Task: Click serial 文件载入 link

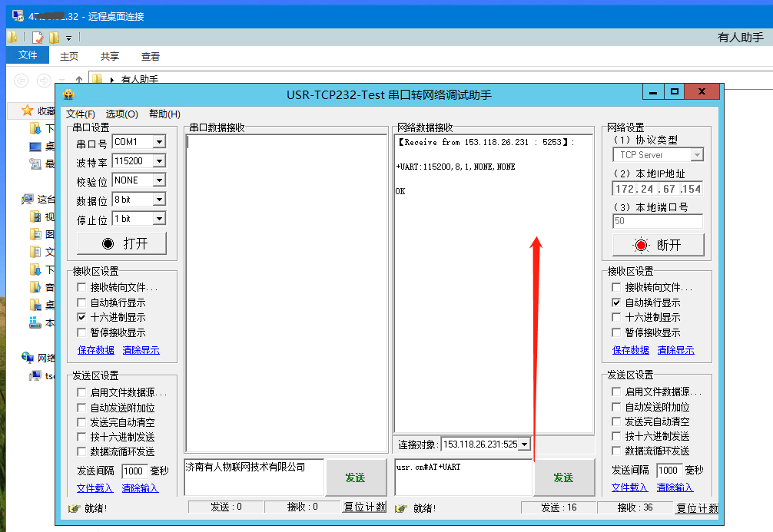Action: (x=95, y=487)
